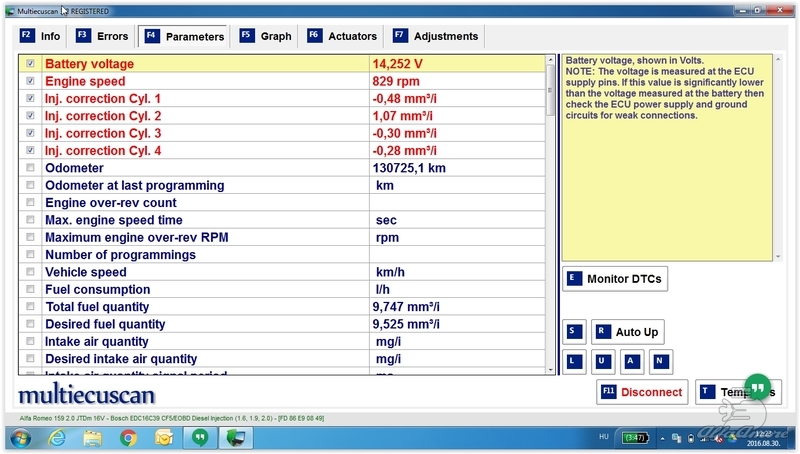Uncheck the Battery voltage checkbox
800x454 pixels.
(x=30, y=64)
